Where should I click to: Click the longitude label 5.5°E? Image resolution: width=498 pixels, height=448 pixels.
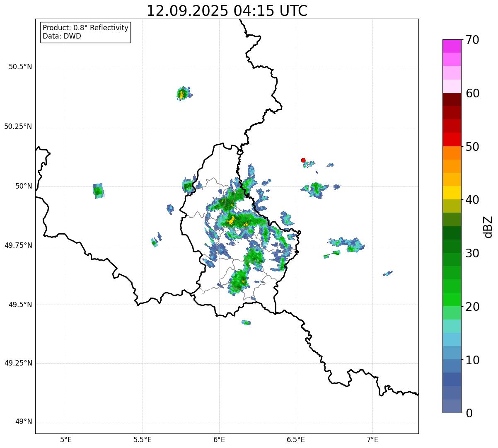click(x=143, y=439)
